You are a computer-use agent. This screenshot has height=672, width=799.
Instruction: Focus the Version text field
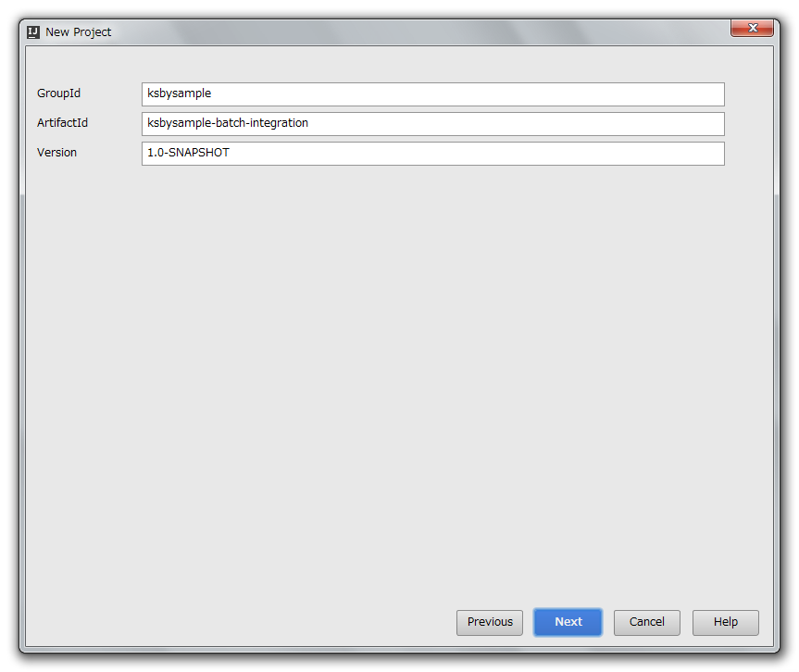433,154
